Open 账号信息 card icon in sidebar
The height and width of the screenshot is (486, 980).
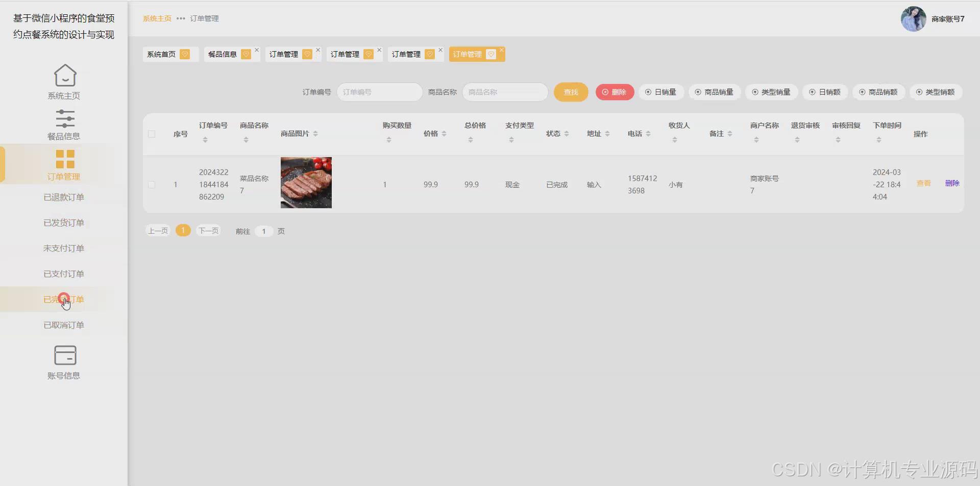point(65,355)
